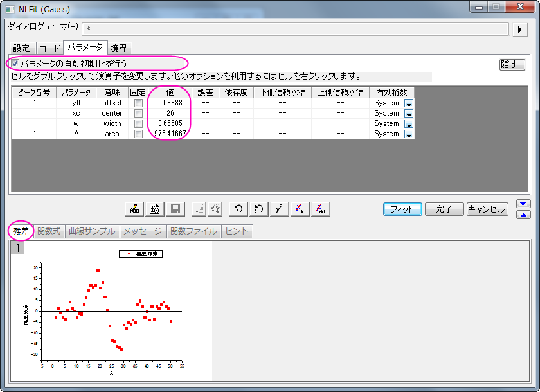Click the simplex iteration down-arrow icon
The height and width of the screenshot is (392, 540).
(x=199, y=209)
